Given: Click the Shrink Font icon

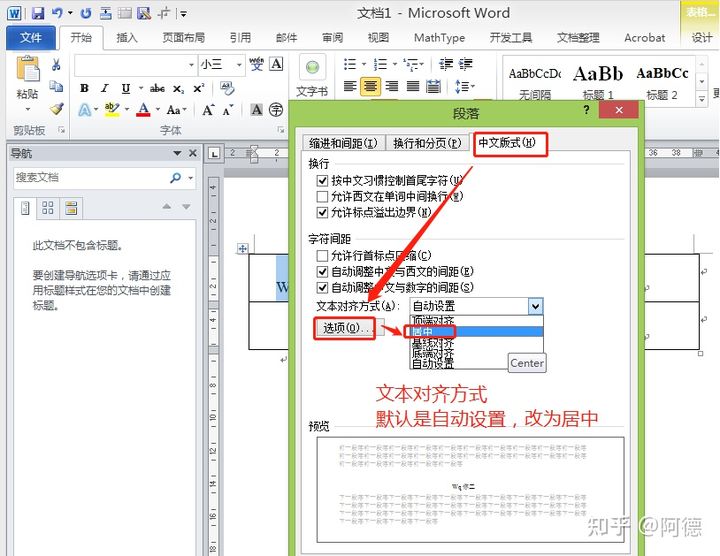Looking at the screenshot, I should pos(228,110).
